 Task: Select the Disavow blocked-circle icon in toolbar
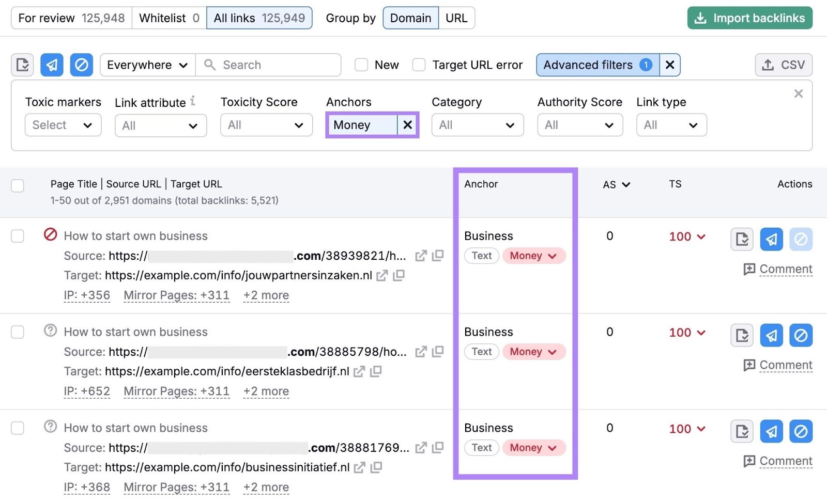pos(81,65)
